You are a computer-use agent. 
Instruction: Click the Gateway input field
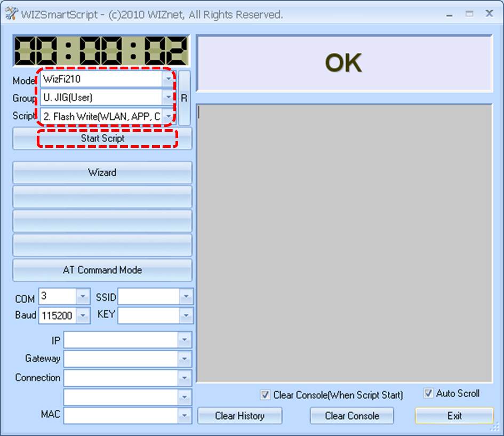(x=121, y=359)
